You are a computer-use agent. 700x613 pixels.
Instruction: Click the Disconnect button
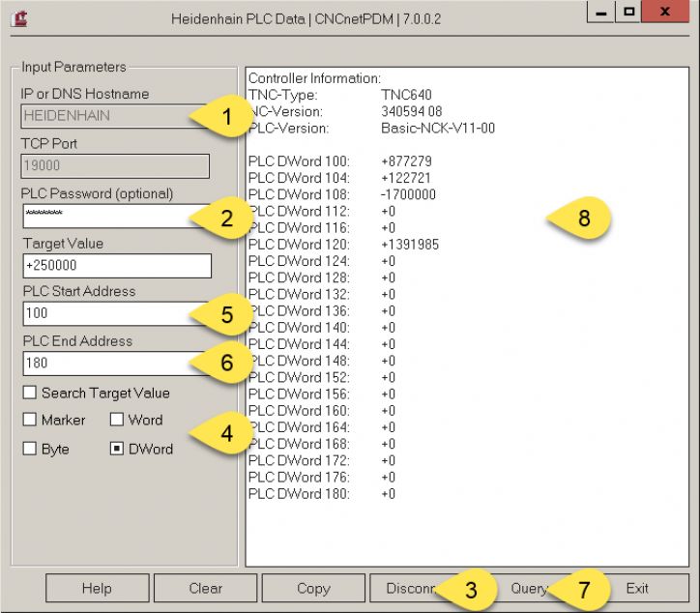click(406, 588)
